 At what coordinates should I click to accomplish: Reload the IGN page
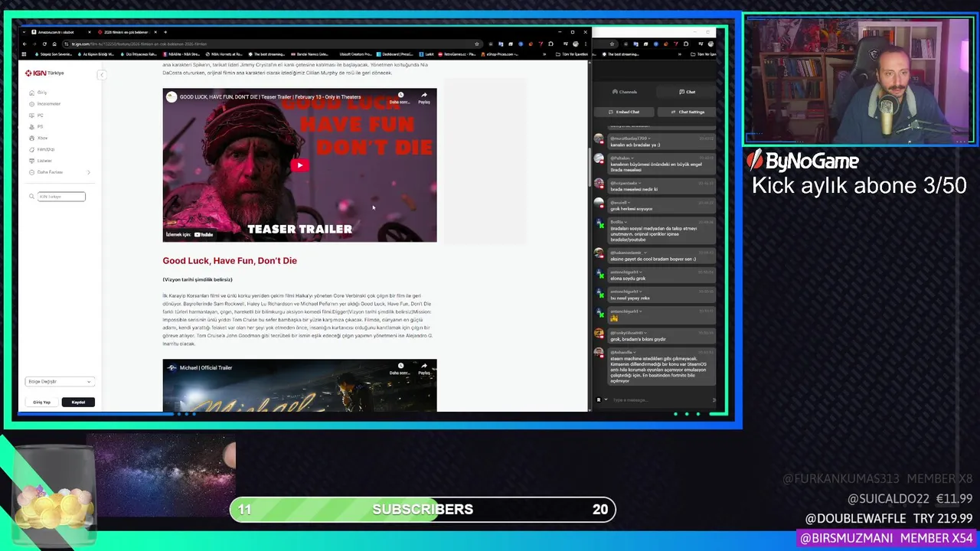coord(44,44)
